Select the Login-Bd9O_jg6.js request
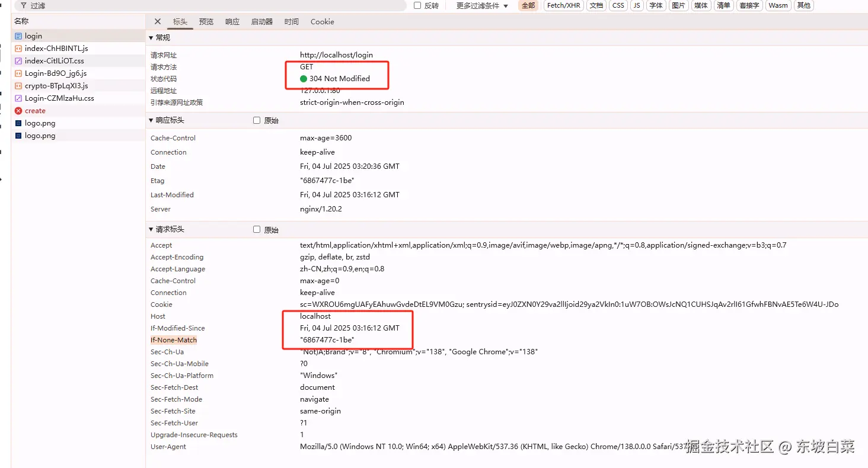This screenshot has width=868, height=468. click(79, 73)
